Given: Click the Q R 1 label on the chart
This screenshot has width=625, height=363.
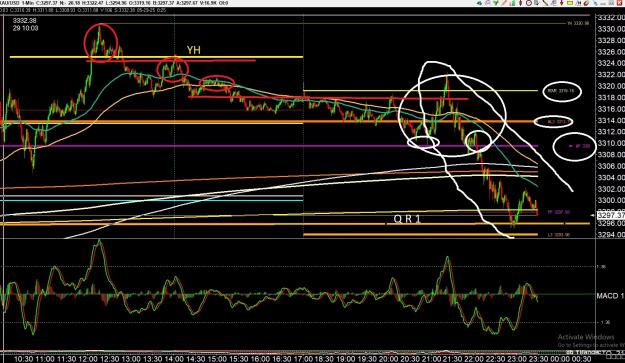Looking at the screenshot, I should pos(407,219).
